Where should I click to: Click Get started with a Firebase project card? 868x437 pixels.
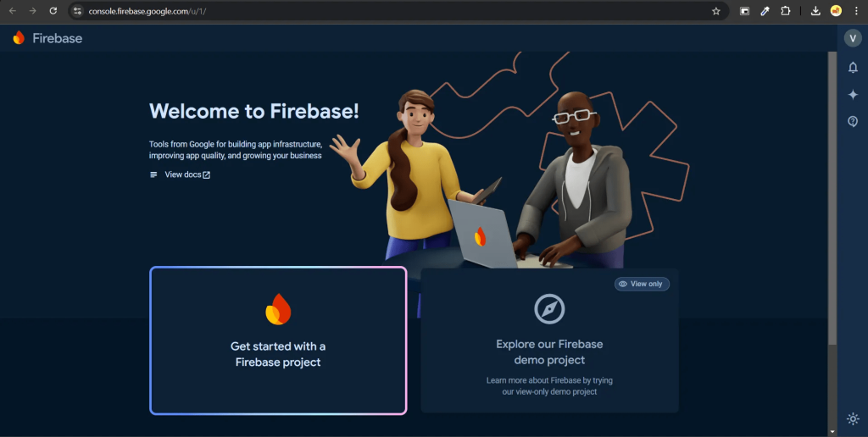click(x=278, y=340)
